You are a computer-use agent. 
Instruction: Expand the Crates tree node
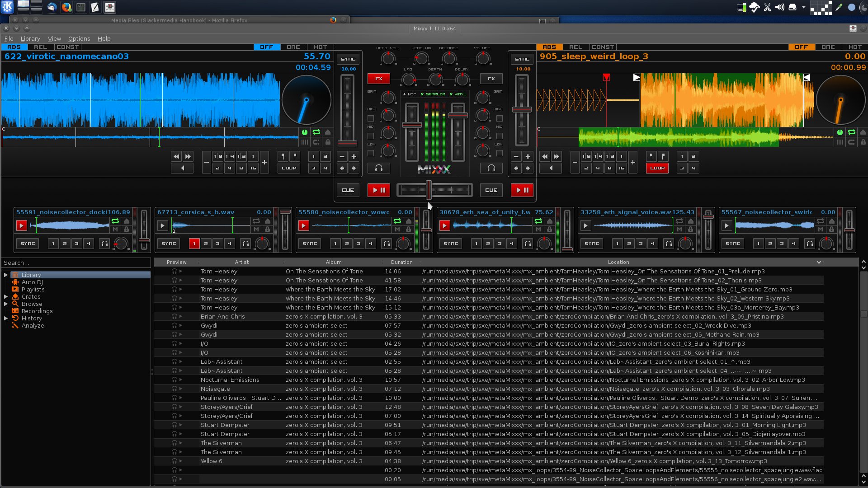coord(6,297)
